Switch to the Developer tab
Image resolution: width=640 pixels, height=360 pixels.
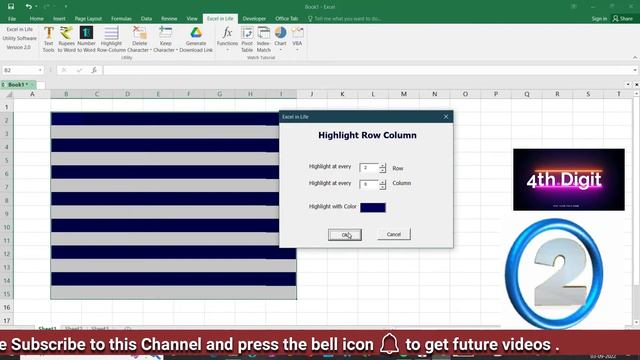coord(254,19)
